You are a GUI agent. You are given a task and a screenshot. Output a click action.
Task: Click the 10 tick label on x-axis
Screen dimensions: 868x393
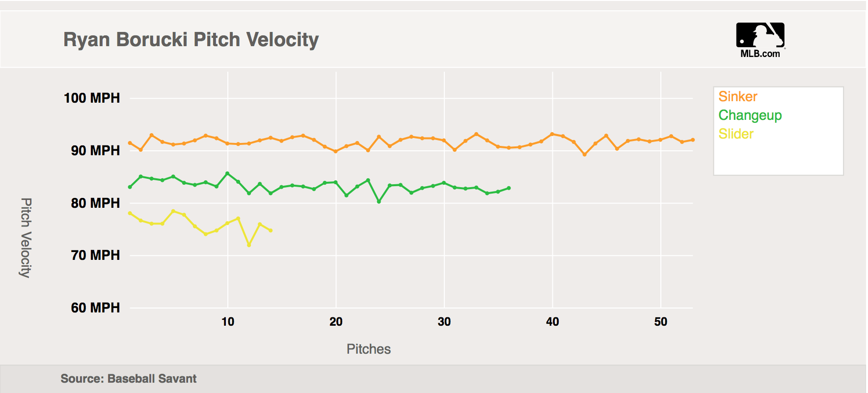tap(228, 322)
